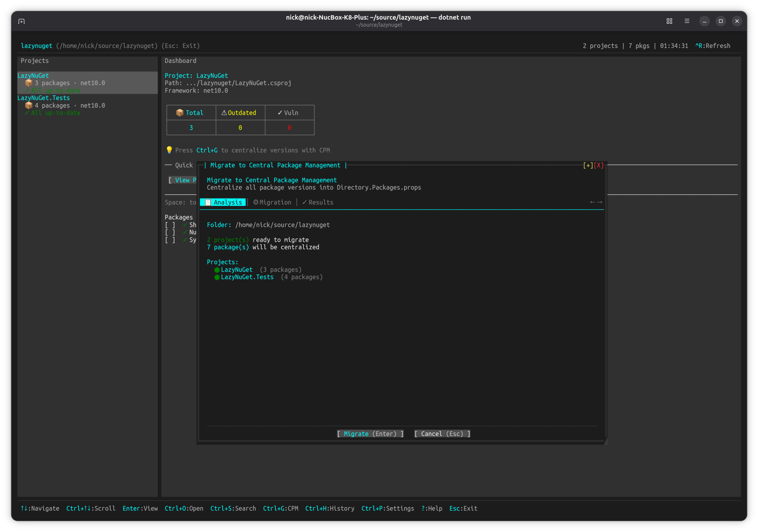The height and width of the screenshot is (532, 758).
Task: Toggle the first package checkbox
Action: click(x=170, y=225)
